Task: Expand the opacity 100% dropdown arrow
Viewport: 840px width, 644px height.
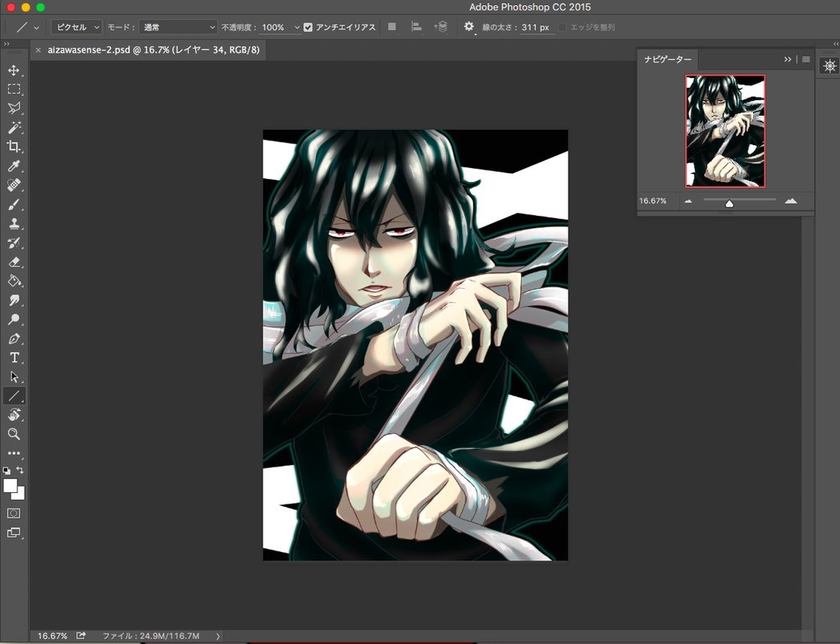Action: coord(297,27)
